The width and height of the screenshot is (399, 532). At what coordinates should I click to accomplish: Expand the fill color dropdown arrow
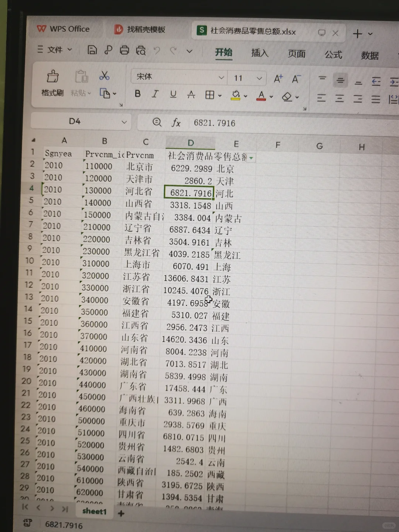pos(245,96)
